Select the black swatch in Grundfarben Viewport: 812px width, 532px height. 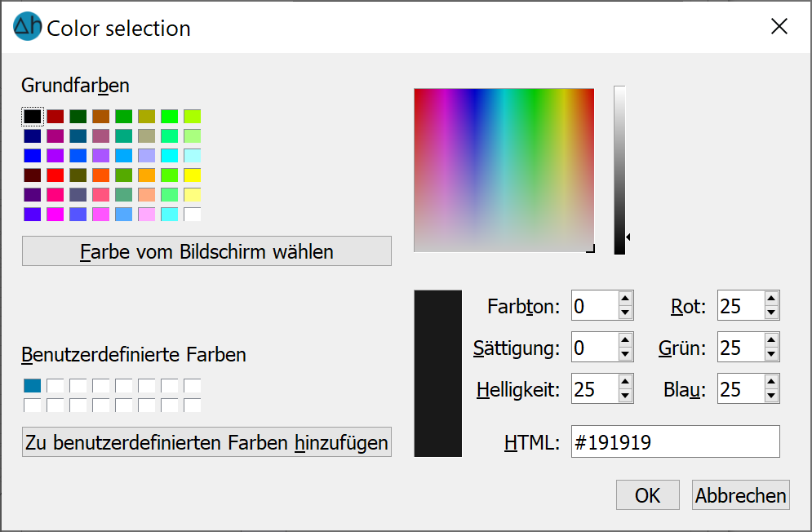point(32,117)
